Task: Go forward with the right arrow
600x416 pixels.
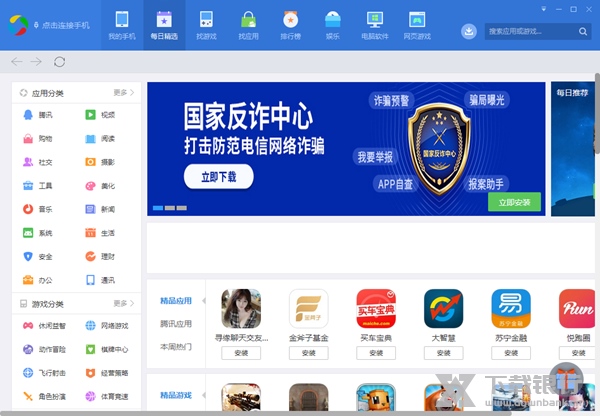Action: 36,61
